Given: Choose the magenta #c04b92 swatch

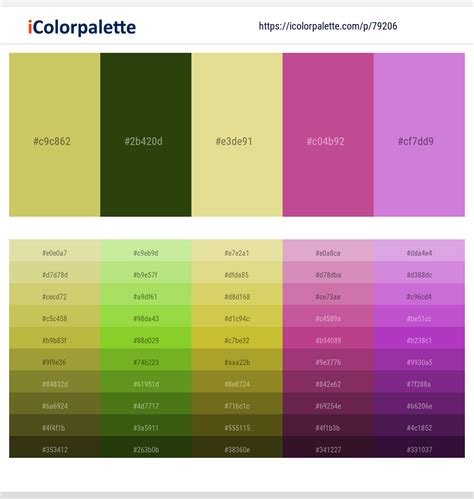Looking at the screenshot, I should [x=328, y=135].
